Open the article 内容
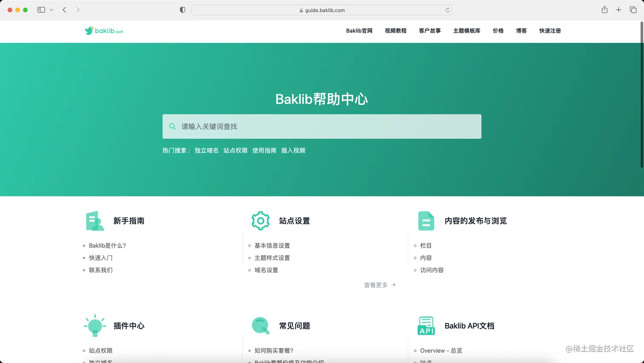 pyautogui.click(x=426, y=258)
